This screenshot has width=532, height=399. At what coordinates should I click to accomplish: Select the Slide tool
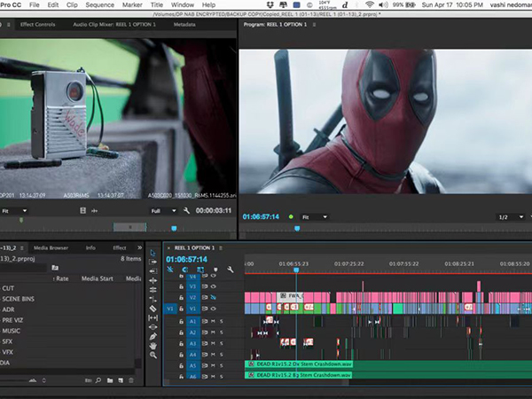(153, 327)
